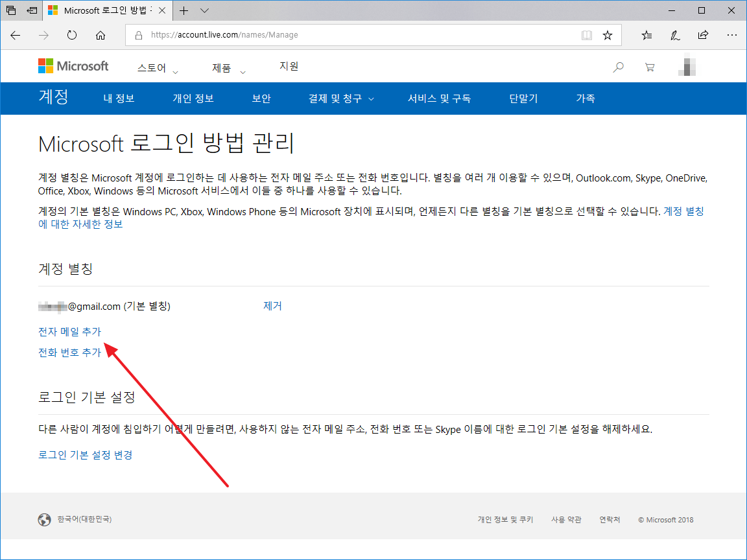Click the browser forward arrow
The image size is (747, 560).
[x=43, y=35]
